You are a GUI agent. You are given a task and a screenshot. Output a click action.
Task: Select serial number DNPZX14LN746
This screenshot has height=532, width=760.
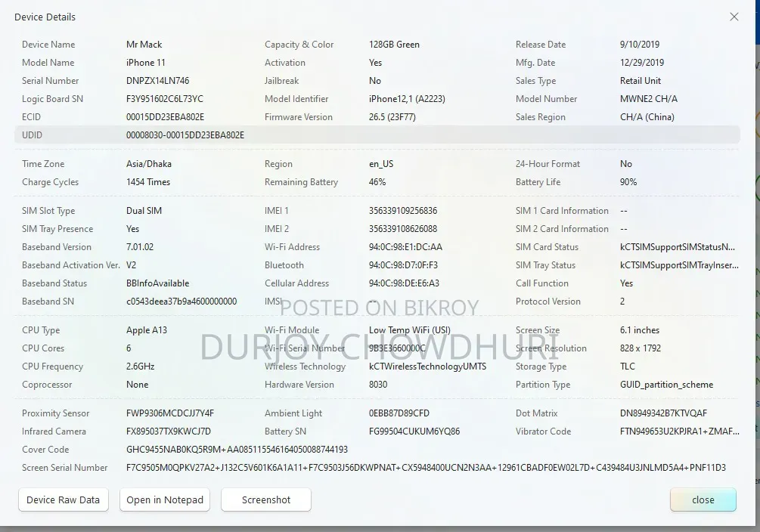click(157, 81)
